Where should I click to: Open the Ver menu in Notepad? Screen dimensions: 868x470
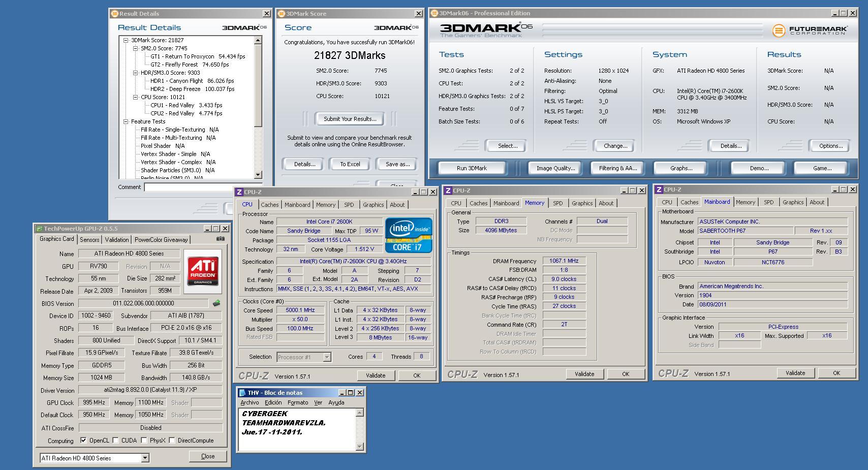318,402
